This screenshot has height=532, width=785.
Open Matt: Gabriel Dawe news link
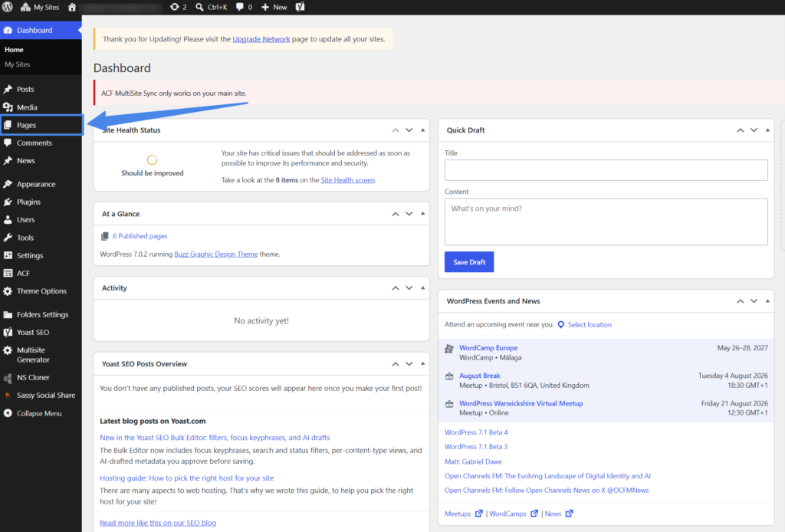473,461
